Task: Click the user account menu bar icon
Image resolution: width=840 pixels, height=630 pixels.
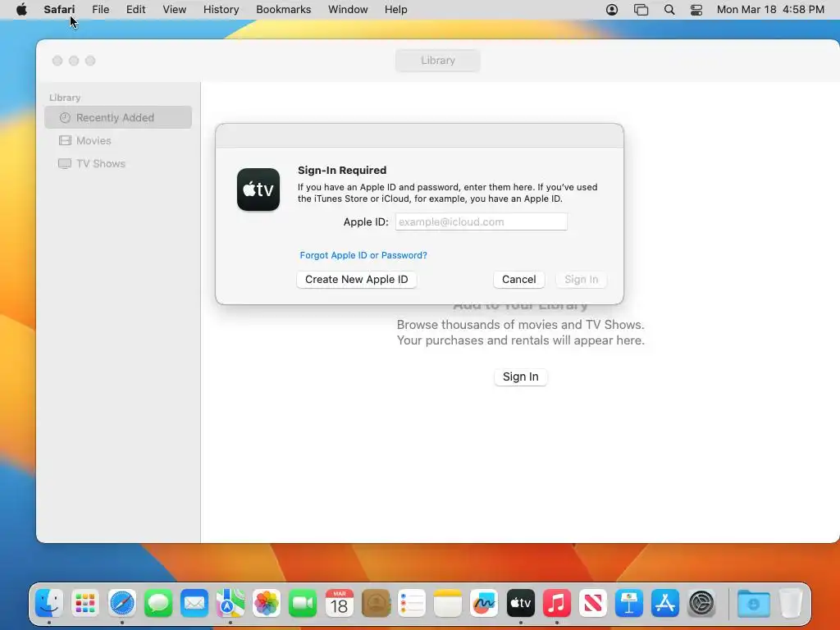Action: (x=612, y=10)
